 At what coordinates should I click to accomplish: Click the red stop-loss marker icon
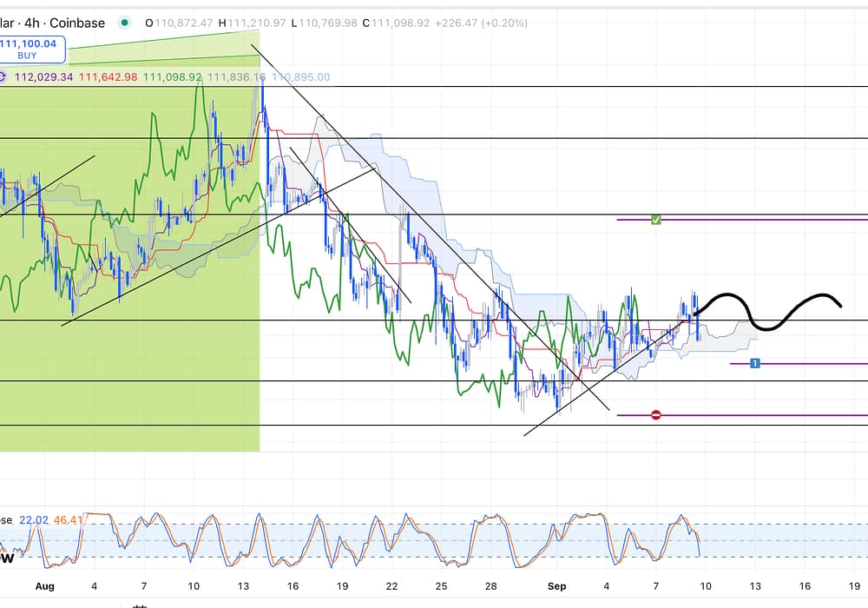click(656, 415)
